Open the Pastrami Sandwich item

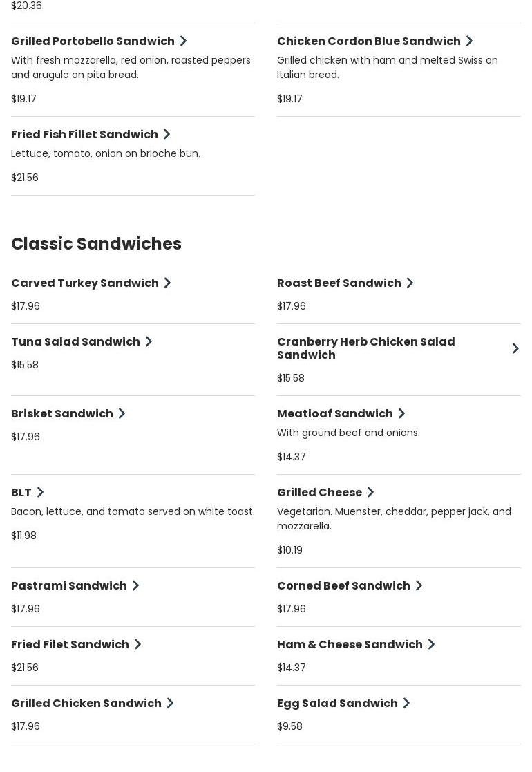coord(69,586)
